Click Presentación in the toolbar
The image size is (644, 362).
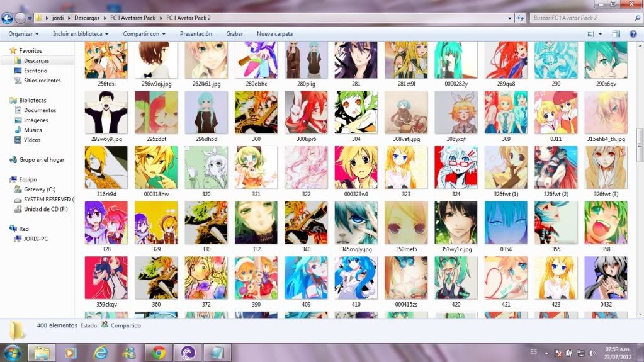coord(196,34)
